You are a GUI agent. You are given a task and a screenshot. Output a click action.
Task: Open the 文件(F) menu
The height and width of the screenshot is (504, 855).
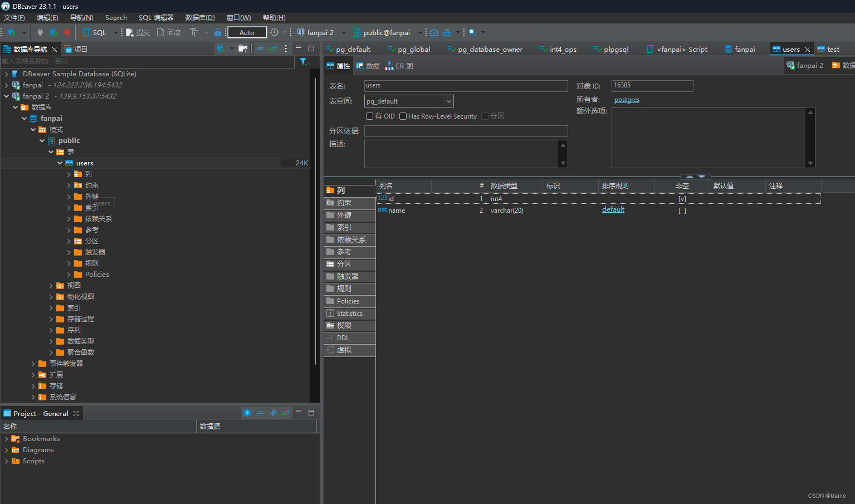14,18
